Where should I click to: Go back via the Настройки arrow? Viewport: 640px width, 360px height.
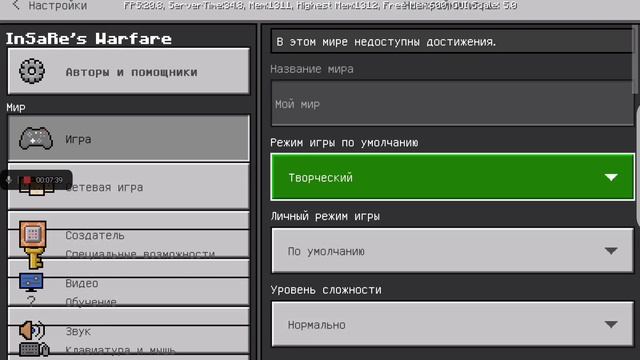pos(16,6)
